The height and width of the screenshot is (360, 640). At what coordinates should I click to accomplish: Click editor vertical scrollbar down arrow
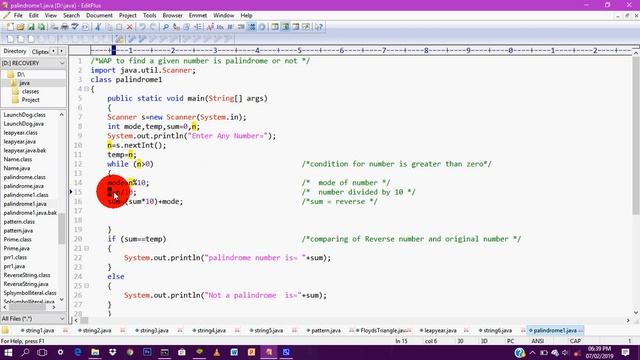tap(636, 313)
